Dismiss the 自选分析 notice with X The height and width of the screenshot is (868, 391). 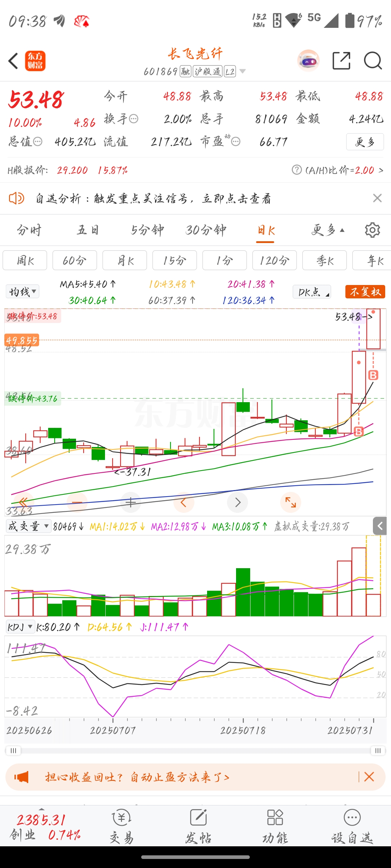tap(377, 198)
